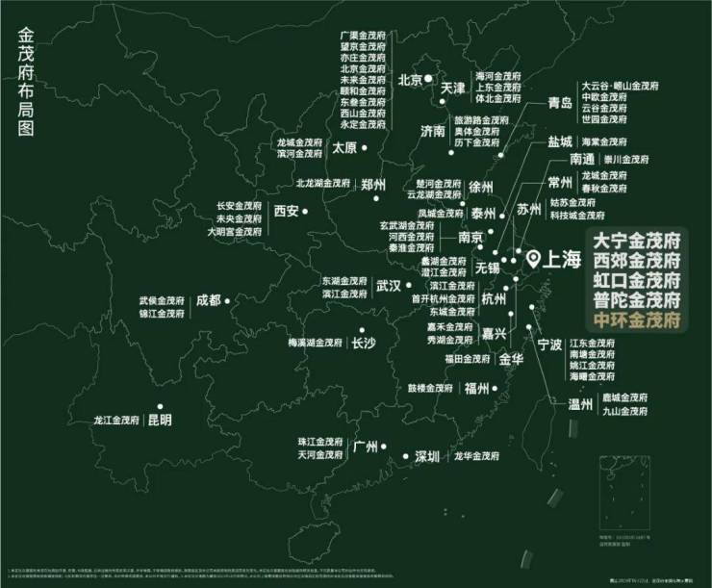Select the 青岛 city label

tap(560, 103)
